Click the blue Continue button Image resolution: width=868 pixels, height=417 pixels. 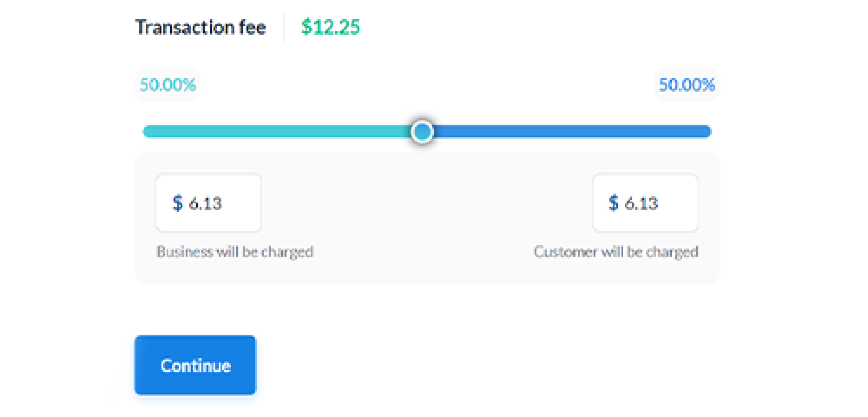[x=195, y=365]
